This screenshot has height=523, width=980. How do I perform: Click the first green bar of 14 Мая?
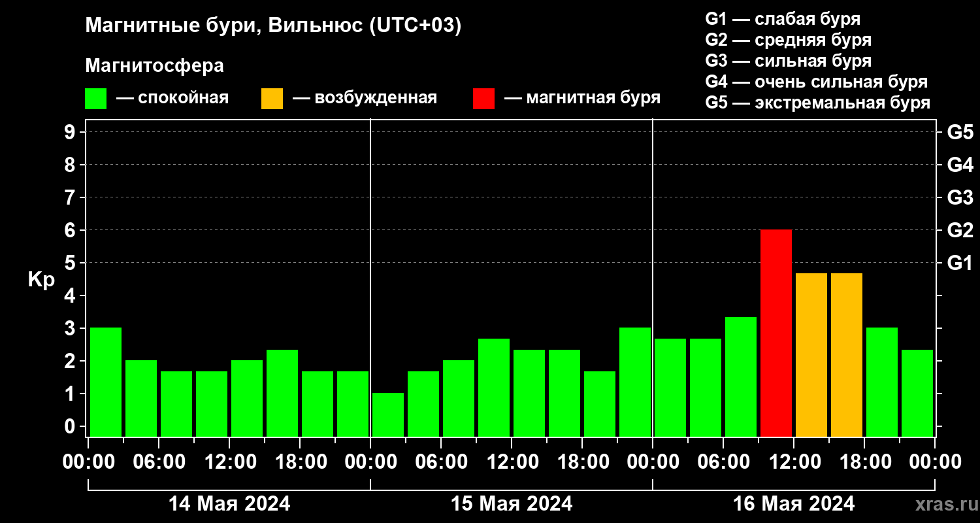(x=106, y=382)
